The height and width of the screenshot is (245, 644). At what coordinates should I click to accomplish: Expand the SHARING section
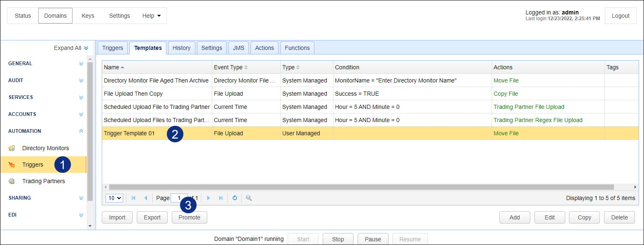81,198
